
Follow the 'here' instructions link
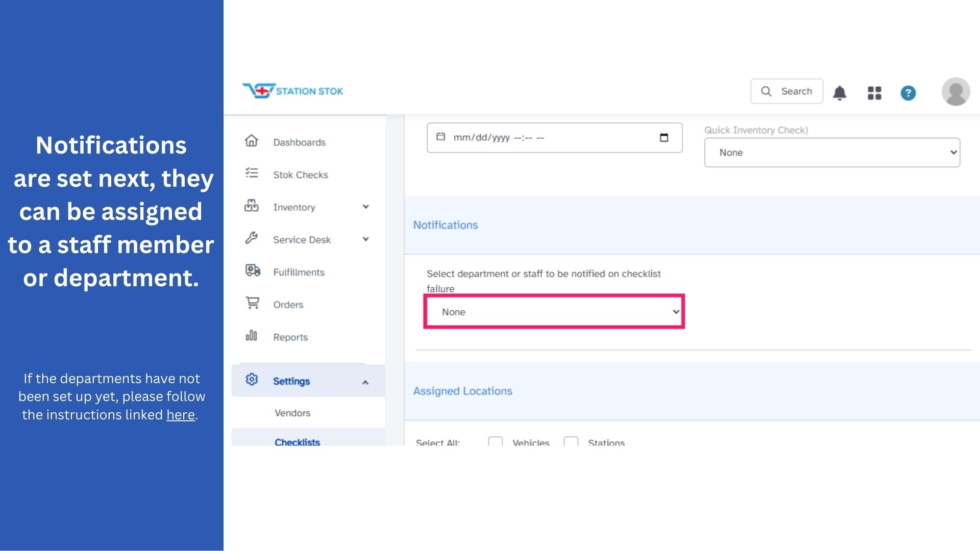181,415
